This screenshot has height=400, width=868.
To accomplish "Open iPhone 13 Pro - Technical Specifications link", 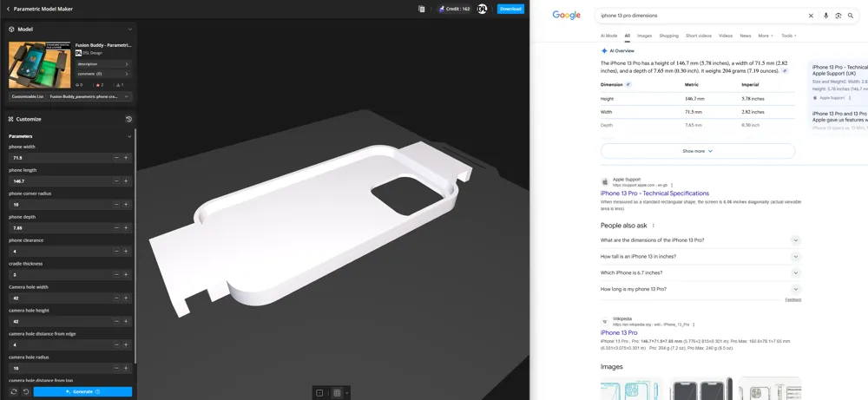I will coord(654,193).
